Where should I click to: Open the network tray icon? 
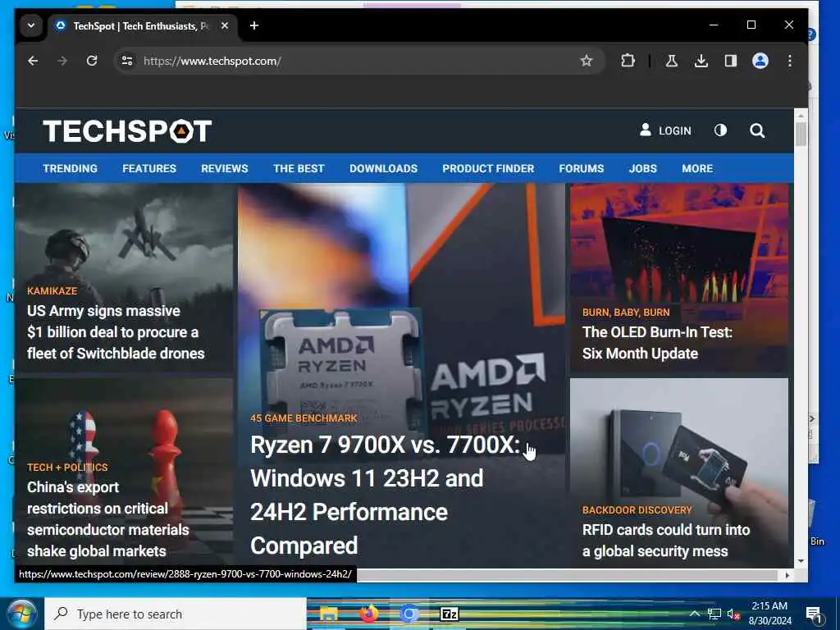coord(714,614)
